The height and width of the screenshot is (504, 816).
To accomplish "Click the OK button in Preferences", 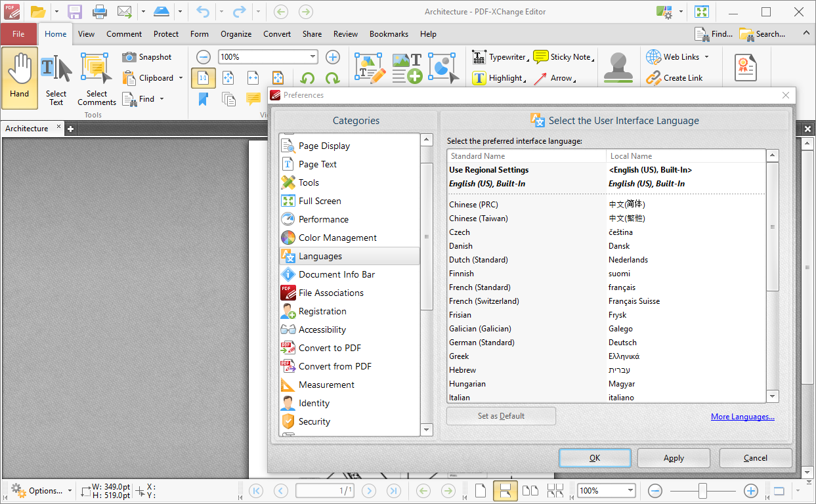I will pyautogui.click(x=595, y=458).
